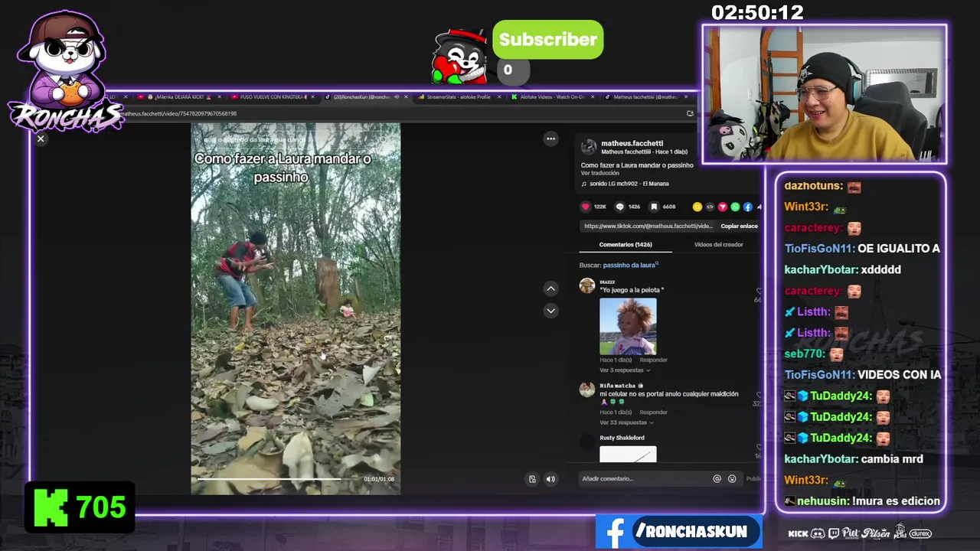Open matheus.facchetti's profile avatar
Viewport: 980px width, 551px height.
point(589,147)
